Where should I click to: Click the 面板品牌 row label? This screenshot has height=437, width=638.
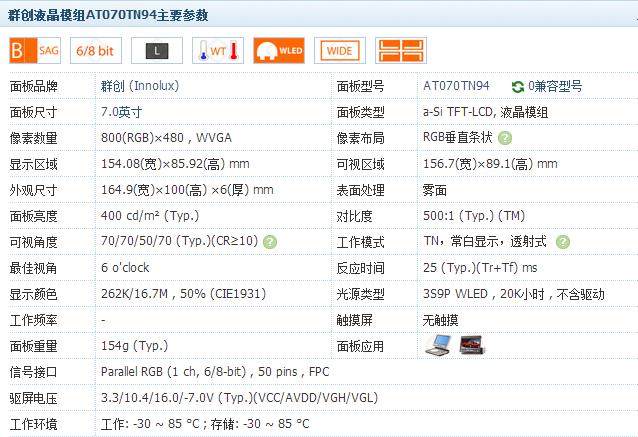pos(33,86)
